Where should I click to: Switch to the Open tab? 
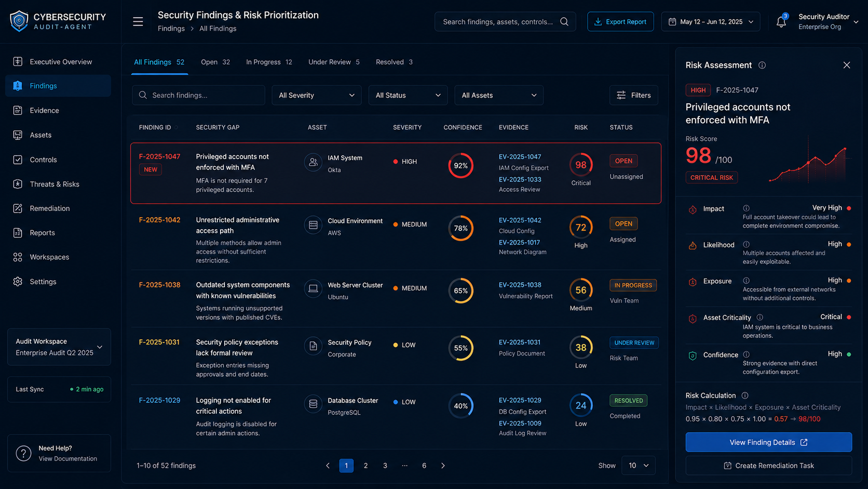[215, 62]
